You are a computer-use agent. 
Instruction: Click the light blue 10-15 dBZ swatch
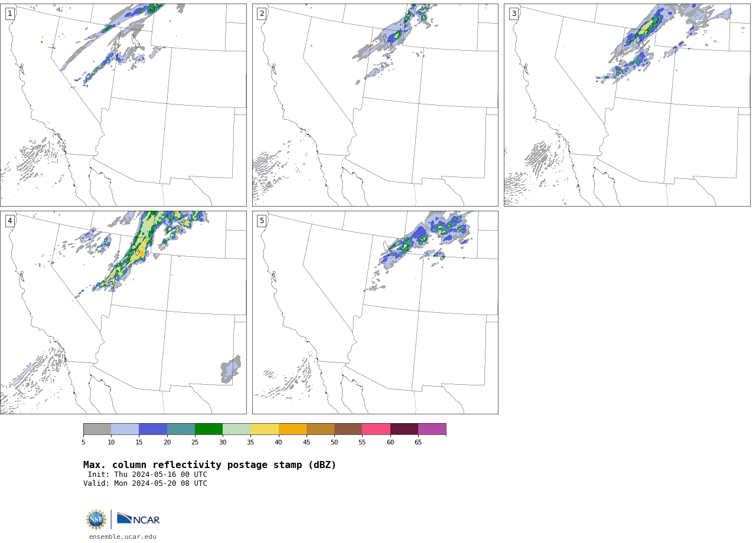(x=125, y=429)
